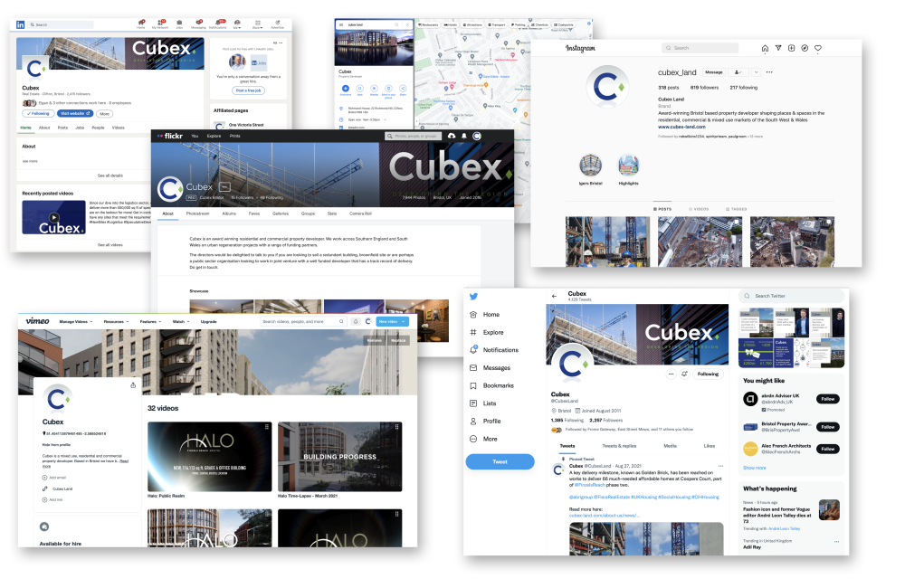Image resolution: width=905 pixels, height=588 pixels.
Task: Open Twitter Bookmarks from the sidebar
Action: 498,385
